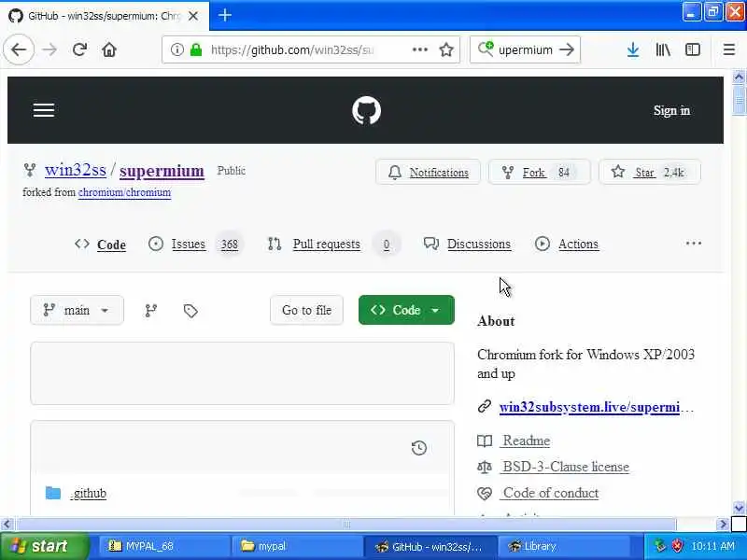Viewport: 747px width, 560px height.
Task: Open the .github folder
Action: 89,493
